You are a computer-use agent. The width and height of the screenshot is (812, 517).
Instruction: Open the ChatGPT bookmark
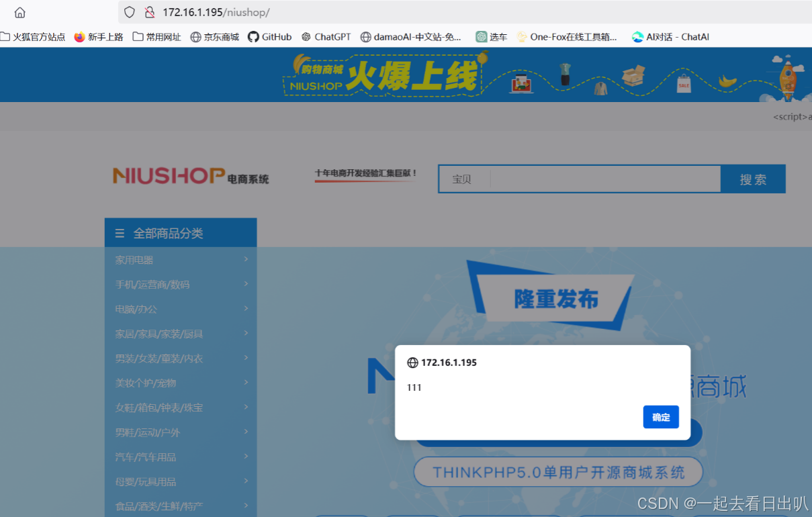click(x=326, y=37)
